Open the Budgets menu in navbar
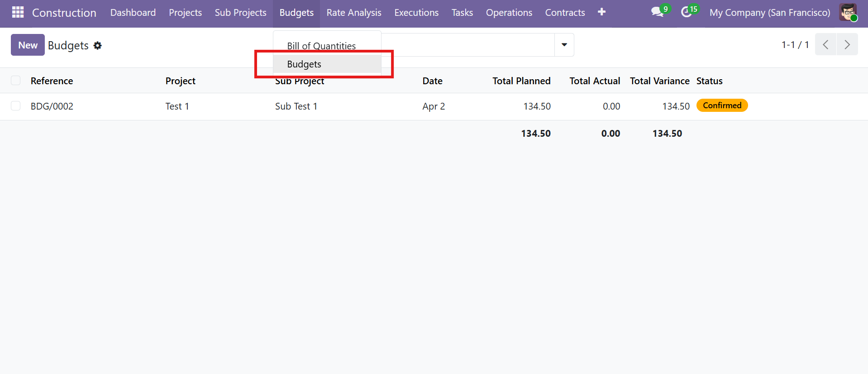Image resolution: width=868 pixels, height=374 pixels. [296, 13]
